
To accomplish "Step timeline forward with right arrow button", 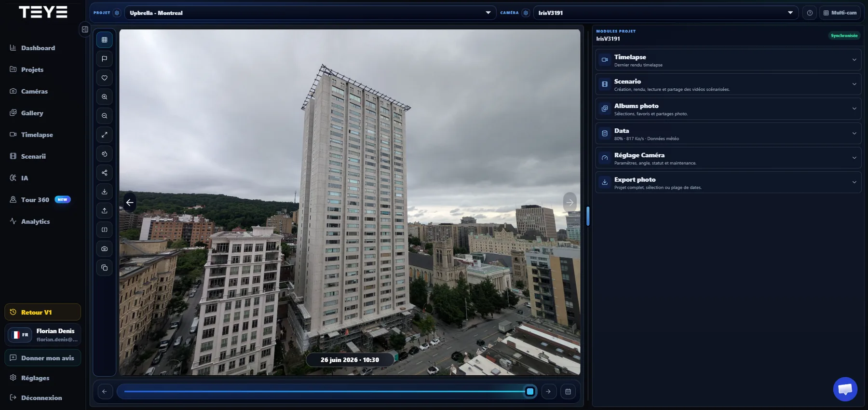I will coord(548,392).
